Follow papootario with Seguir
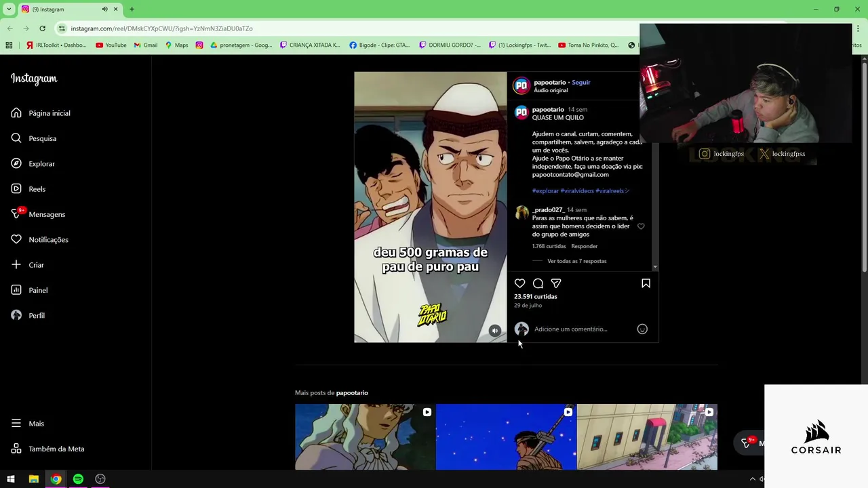The width and height of the screenshot is (868, 488). click(581, 83)
